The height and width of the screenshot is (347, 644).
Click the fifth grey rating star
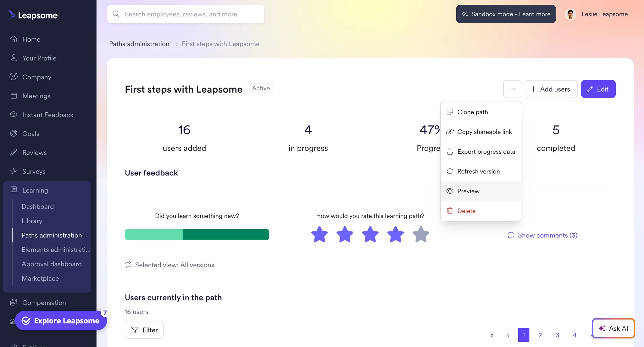click(x=420, y=235)
